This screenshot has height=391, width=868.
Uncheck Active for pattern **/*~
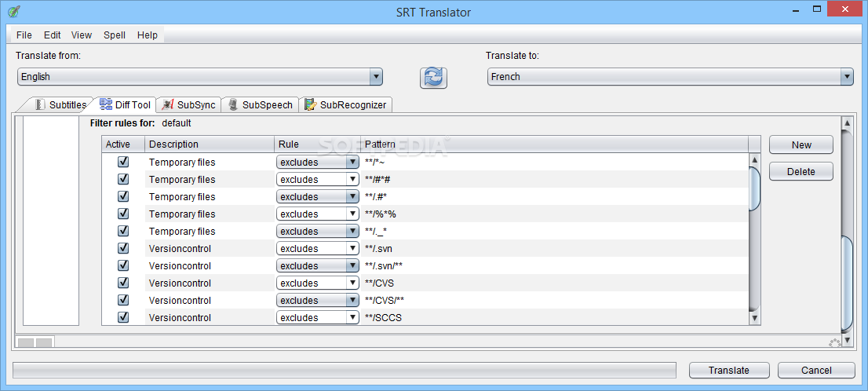click(x=123, y=163)
